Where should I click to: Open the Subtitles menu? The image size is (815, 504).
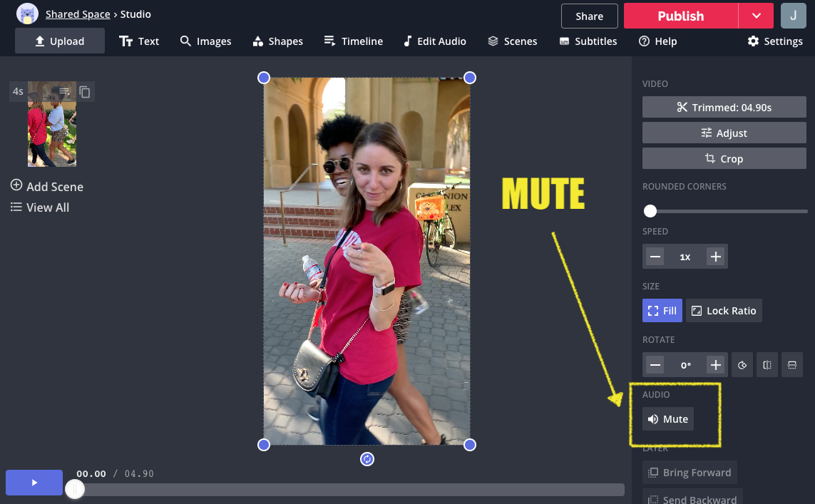(x=588, y=41)
